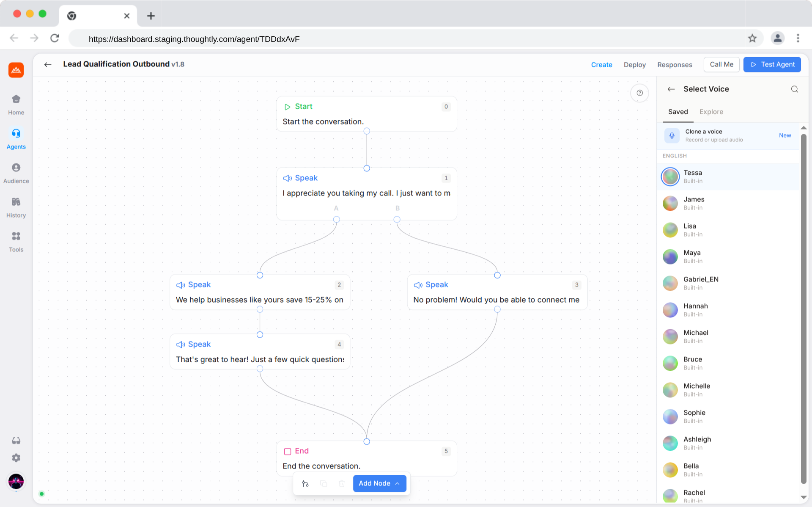Open the Responses section

click(x=675, y=64)
